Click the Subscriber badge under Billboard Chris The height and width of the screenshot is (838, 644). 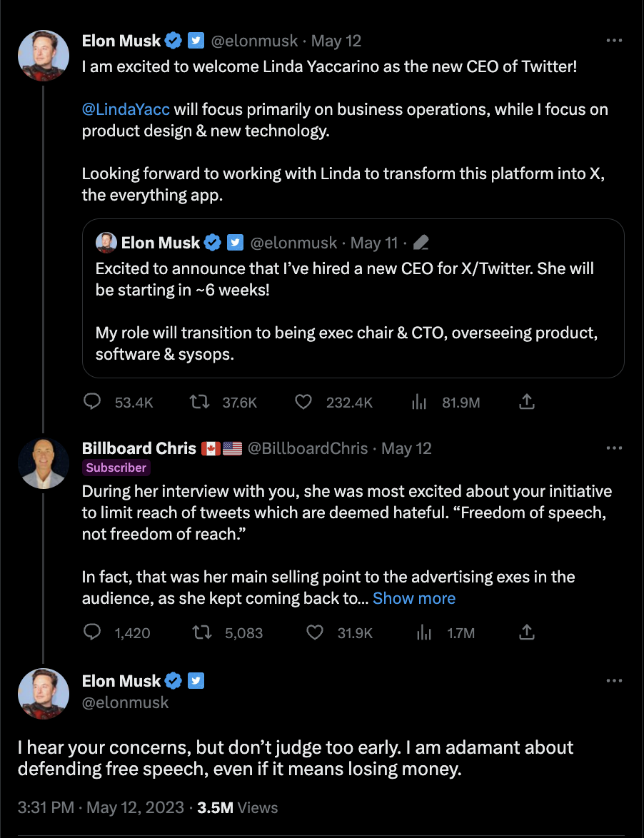click(x=116, y=468)
